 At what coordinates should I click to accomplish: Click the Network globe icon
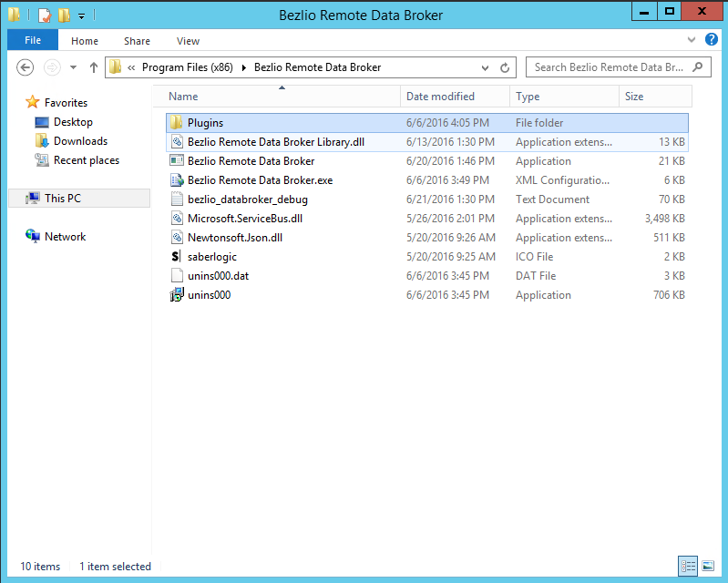click(x=33, y=236)
